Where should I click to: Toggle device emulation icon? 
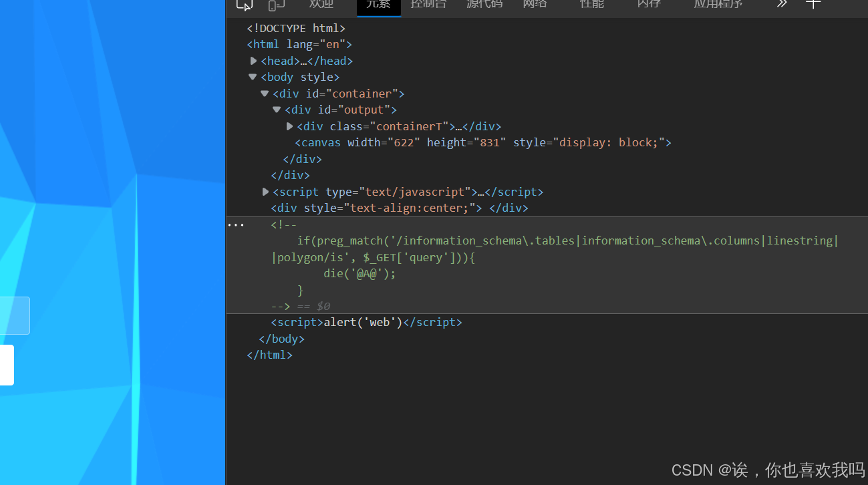click(277, 5)
